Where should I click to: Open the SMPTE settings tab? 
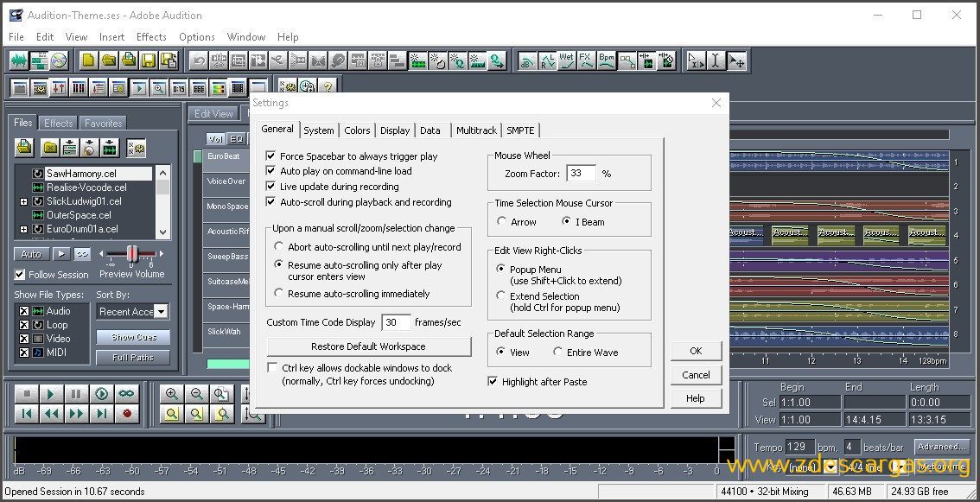[520, 130]
